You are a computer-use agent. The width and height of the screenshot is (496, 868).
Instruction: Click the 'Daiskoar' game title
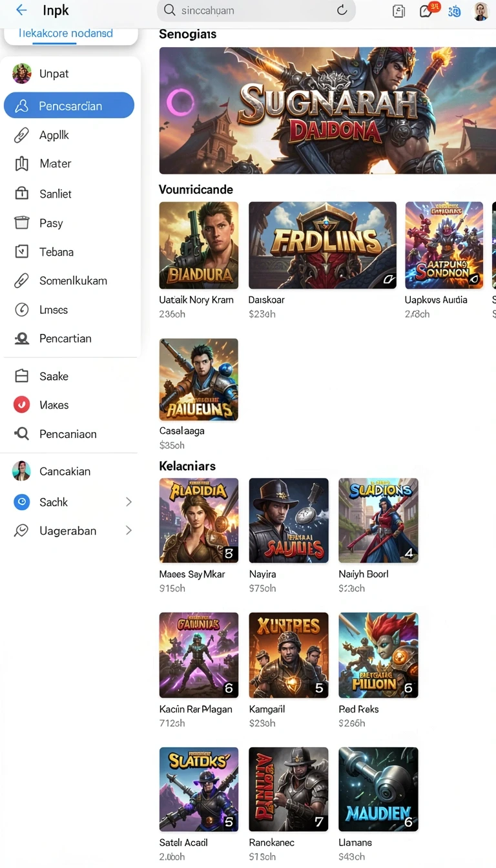point(267,300)
